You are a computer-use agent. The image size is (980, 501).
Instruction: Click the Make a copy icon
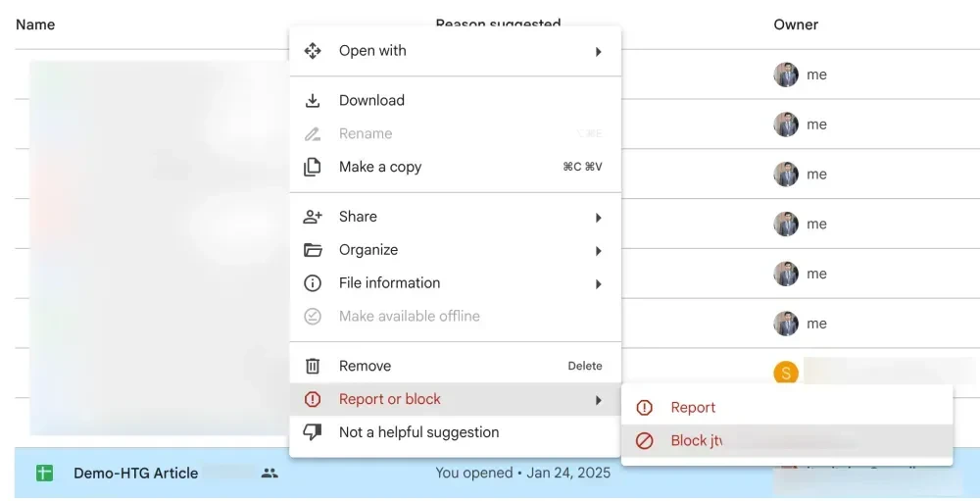tap(313, 167)
